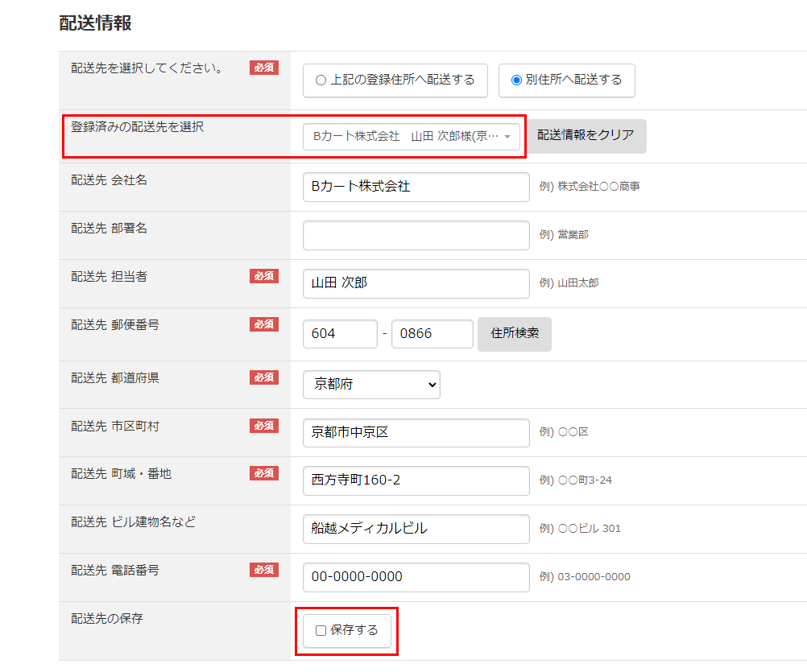
Task: Click the empty 配送先 部署名 field
Action: [x=416, y=236]
